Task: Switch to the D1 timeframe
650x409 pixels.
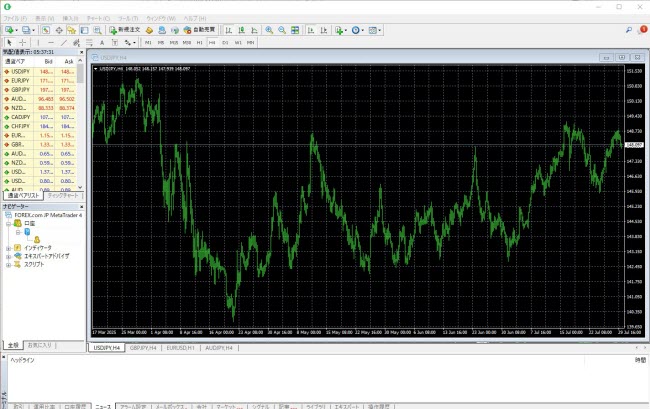Action: [225, 42]
